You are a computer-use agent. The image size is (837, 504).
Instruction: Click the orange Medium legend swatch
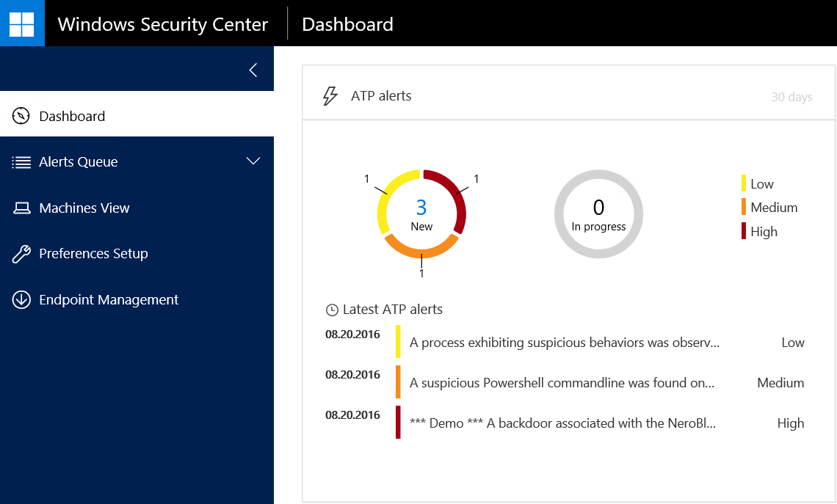click(744, 208)
